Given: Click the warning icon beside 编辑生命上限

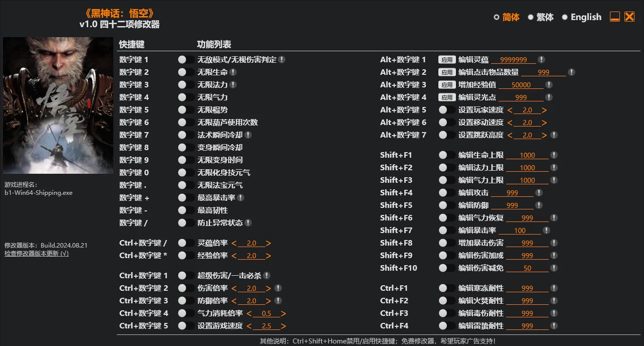Looking at the screenshot, I should [554, 155].
